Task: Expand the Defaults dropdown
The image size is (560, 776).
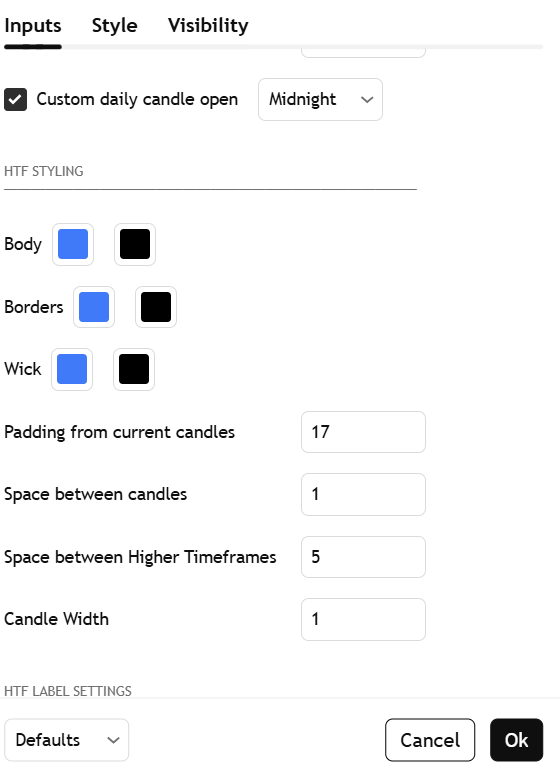Action: point(66,740)
